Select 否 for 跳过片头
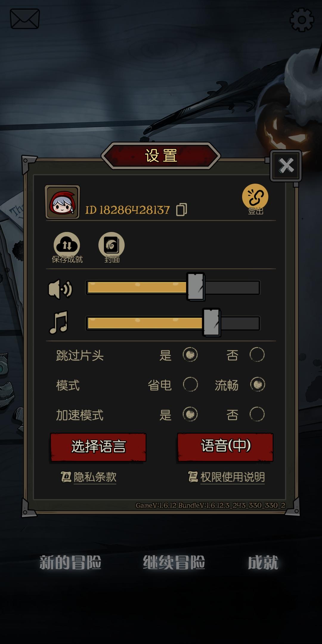Screen dimensions: 322x644 [x=257, y=354]
